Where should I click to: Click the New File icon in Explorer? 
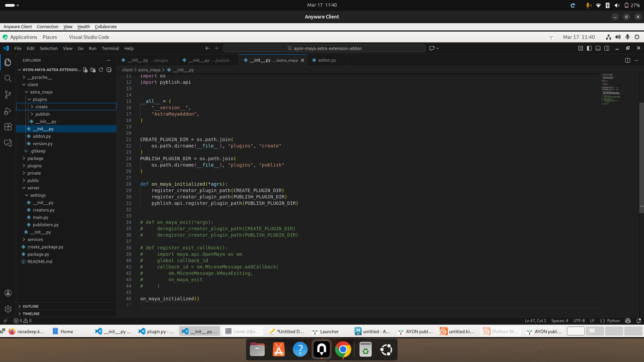(85, 70)
